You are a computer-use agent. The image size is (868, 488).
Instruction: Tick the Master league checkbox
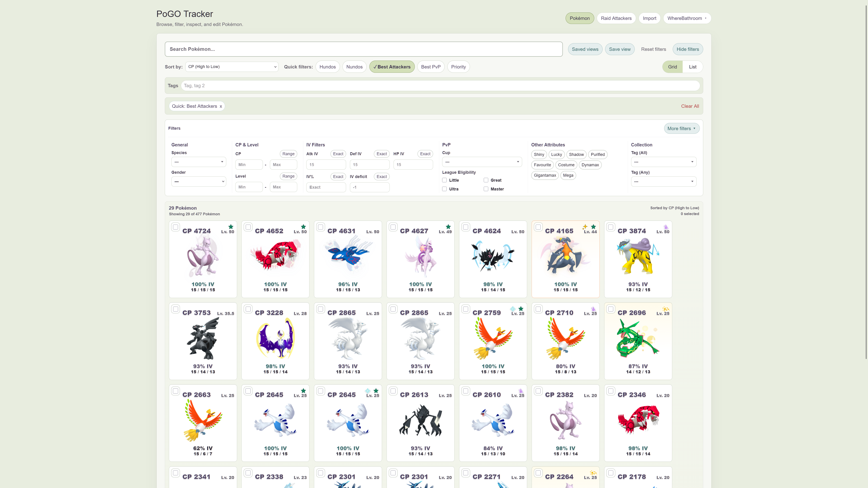486,189
